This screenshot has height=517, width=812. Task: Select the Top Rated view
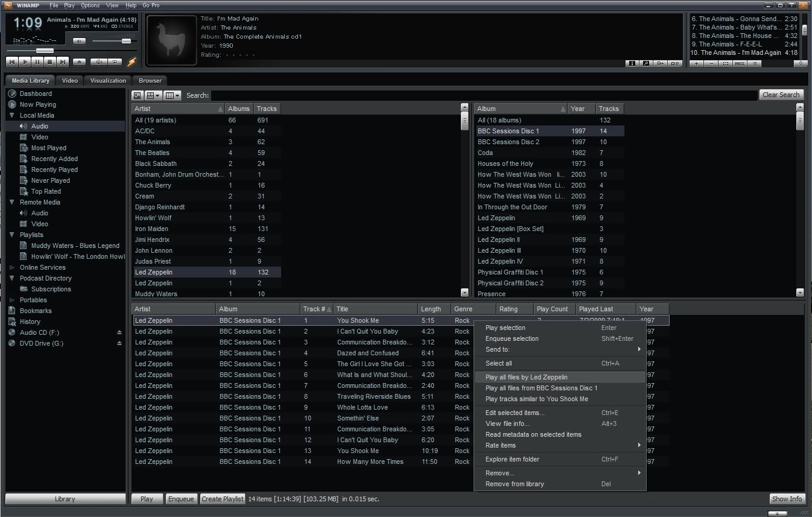click(x=46, y=191)
